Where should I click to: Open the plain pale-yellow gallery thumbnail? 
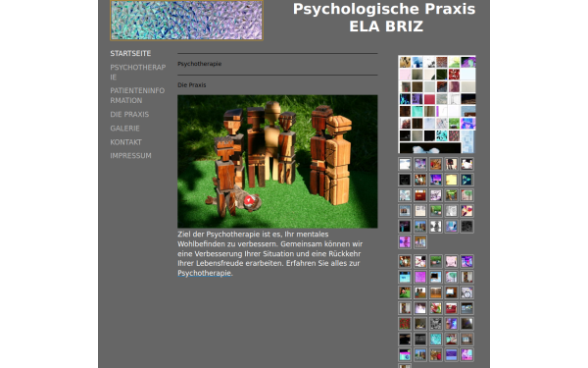451,180
